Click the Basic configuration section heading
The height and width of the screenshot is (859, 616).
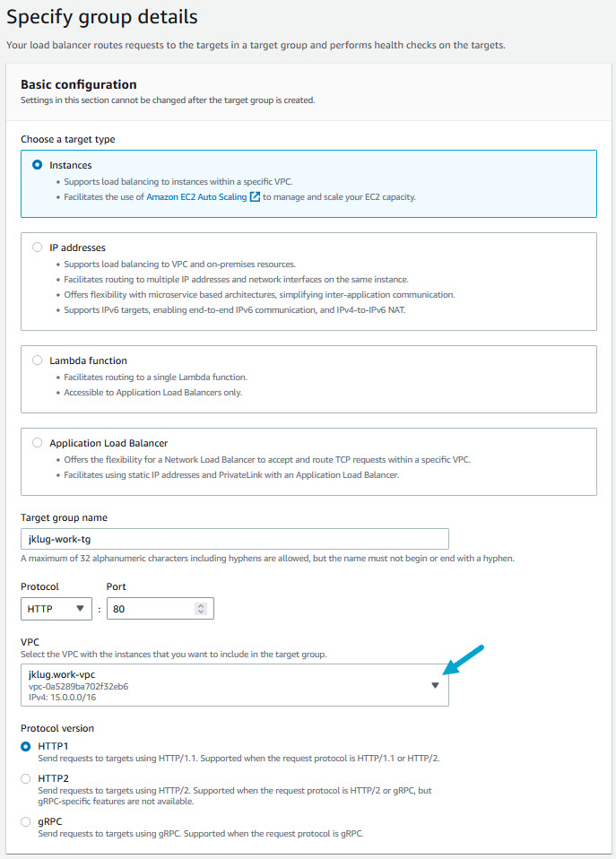[x=81, y=84]
